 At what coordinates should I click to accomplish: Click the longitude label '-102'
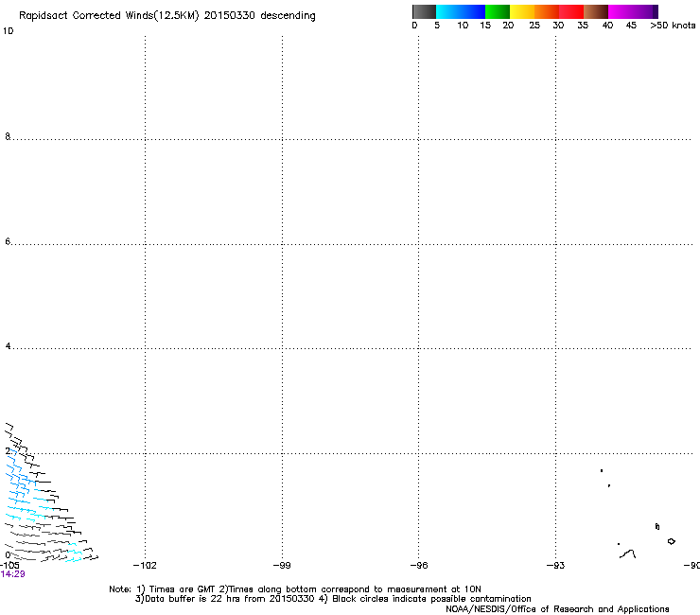(x=145, y=566)
